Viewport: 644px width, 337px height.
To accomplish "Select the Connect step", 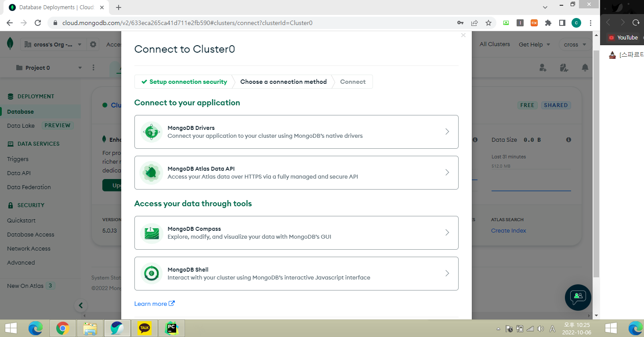I will tap(353, 82).
